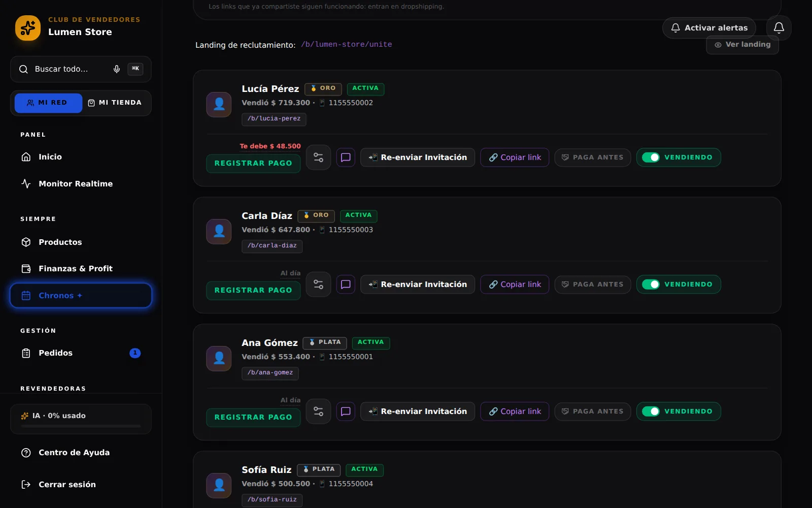Click Registrar Pago for Lucía Pérez
This screenshot has height=508, width=812.
(x=253, y=164)
